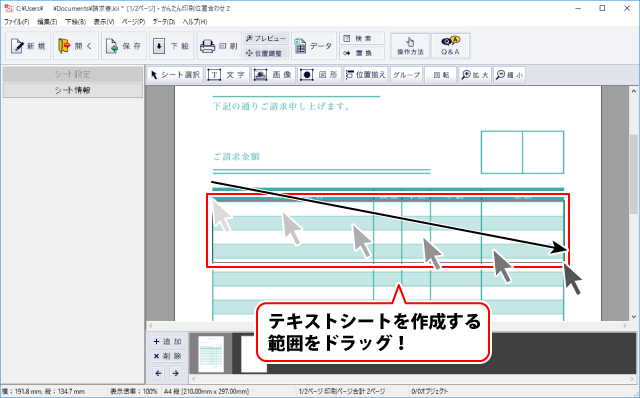Open the ファイル(F) menu
Viewport: 640px width, 398px height.
[16, 22]
